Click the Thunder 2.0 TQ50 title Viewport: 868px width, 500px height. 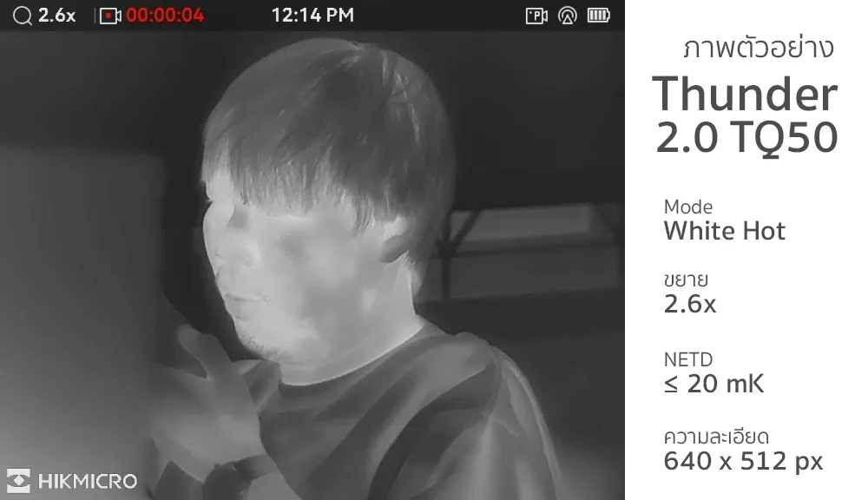pyautogui.click(x=746, y=115)
